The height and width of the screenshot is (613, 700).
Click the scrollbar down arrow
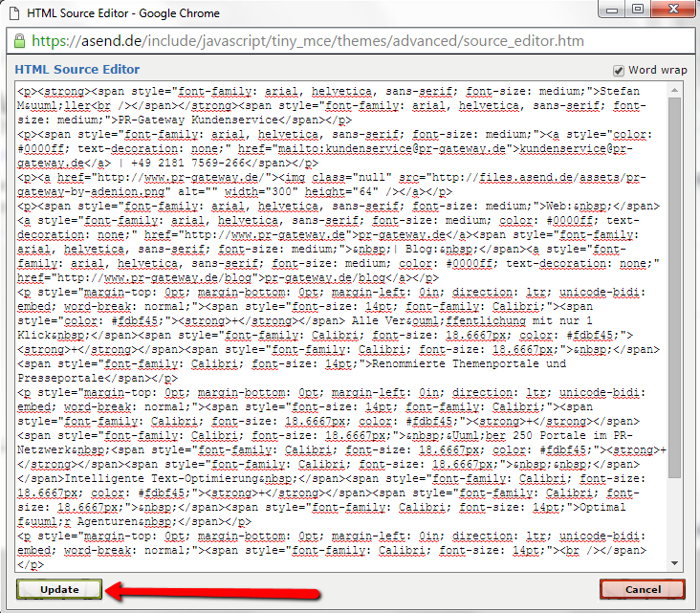click(x=675, y=563)
